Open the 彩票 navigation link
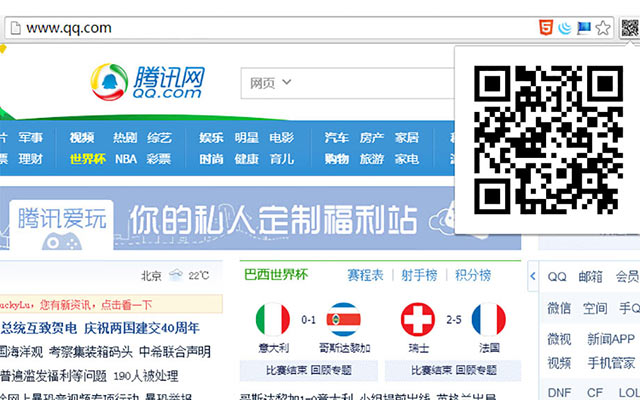 [x=159, y=159]
